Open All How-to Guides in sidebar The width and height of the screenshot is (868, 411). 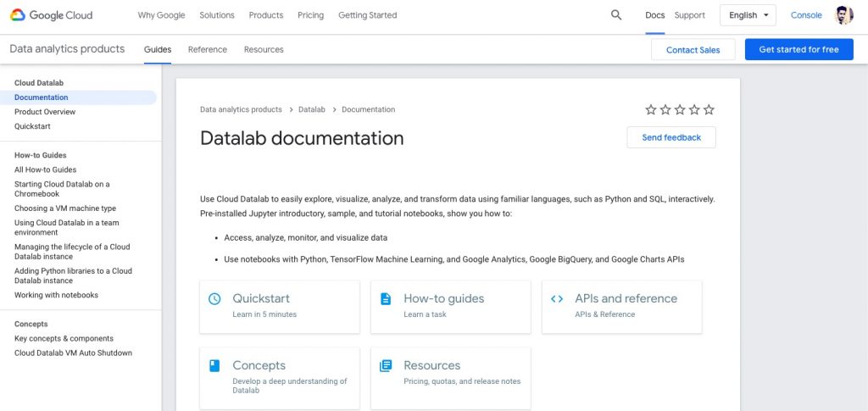tap(46, 169)
